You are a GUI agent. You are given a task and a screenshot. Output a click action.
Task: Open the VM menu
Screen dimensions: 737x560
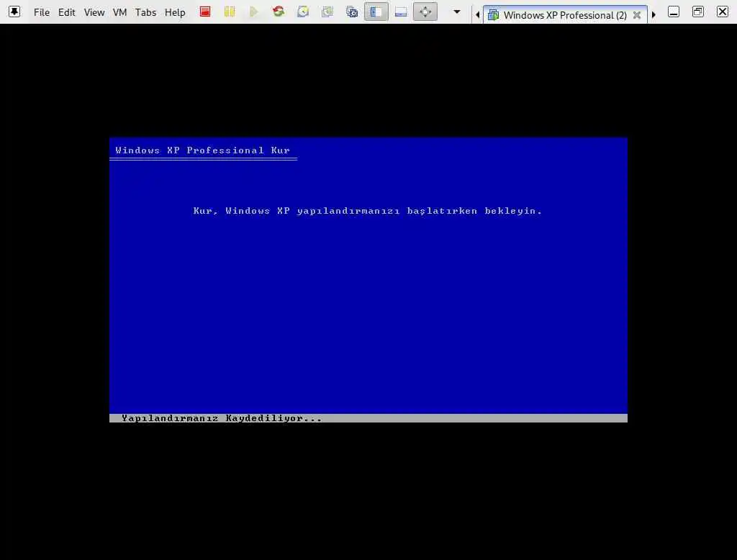click(x=120, y=13)
